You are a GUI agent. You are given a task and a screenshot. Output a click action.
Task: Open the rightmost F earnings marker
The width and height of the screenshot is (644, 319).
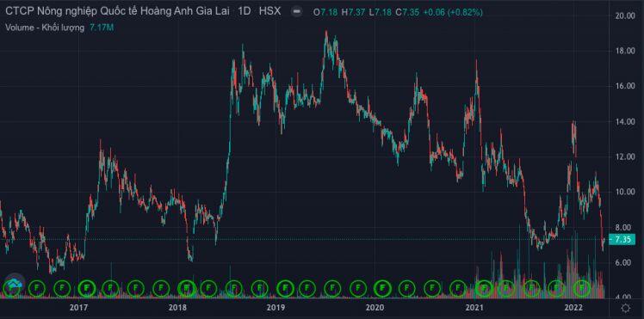(582, 288)
